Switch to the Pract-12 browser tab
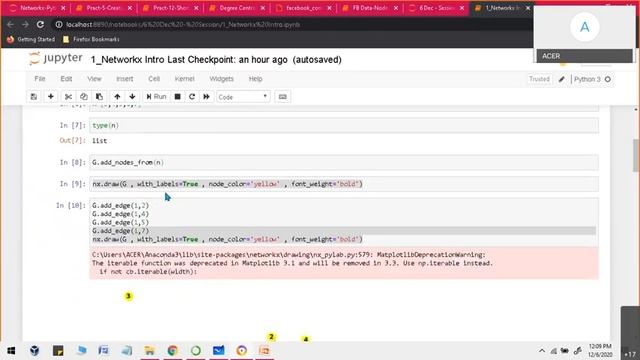This screenshot has height=360, width=640. (170, 8)
